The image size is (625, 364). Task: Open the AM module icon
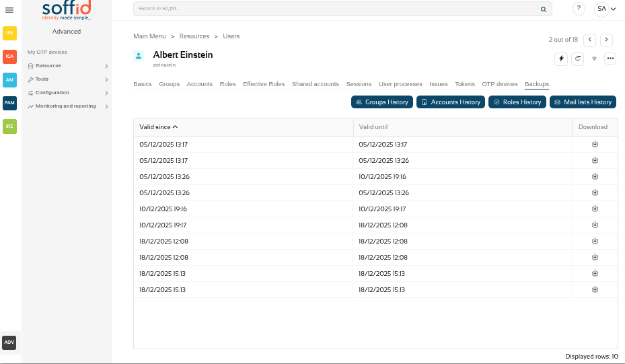(x=9, y=79)
